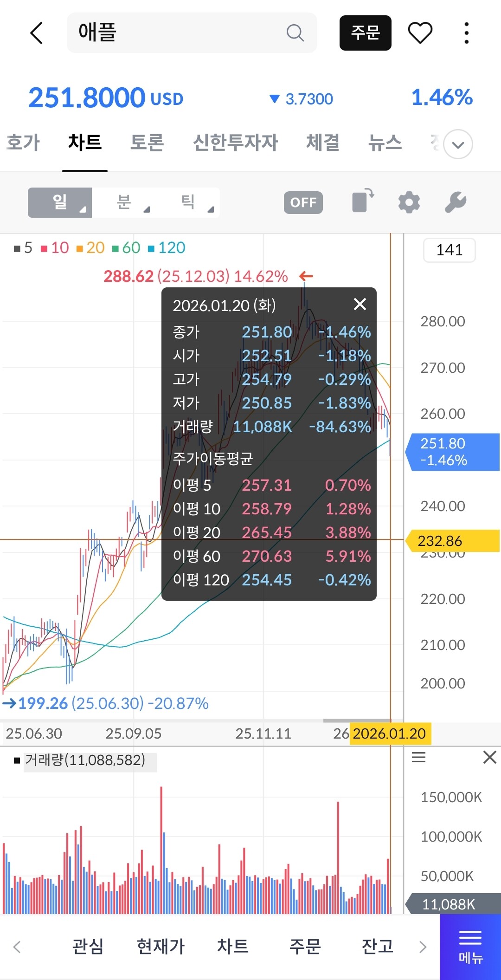The height and width of the screenshot is (980, 501).
Task: Open the chart wrench tool icon
Action: [455, 202]
